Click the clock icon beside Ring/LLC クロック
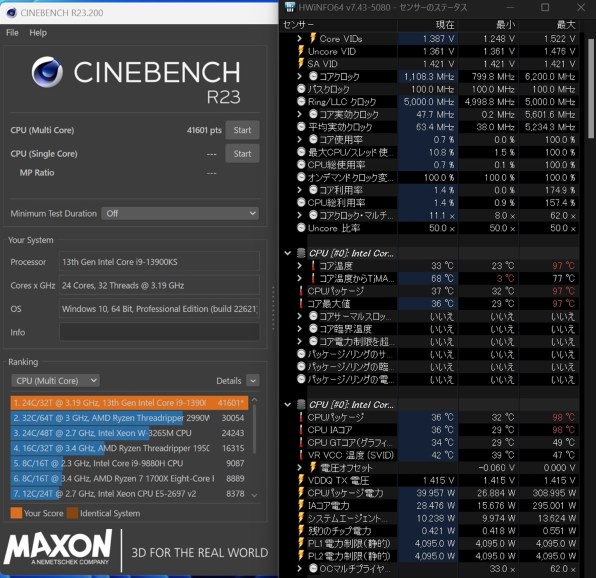The width and height of the screenshot is (596, 578). point(301,101)
